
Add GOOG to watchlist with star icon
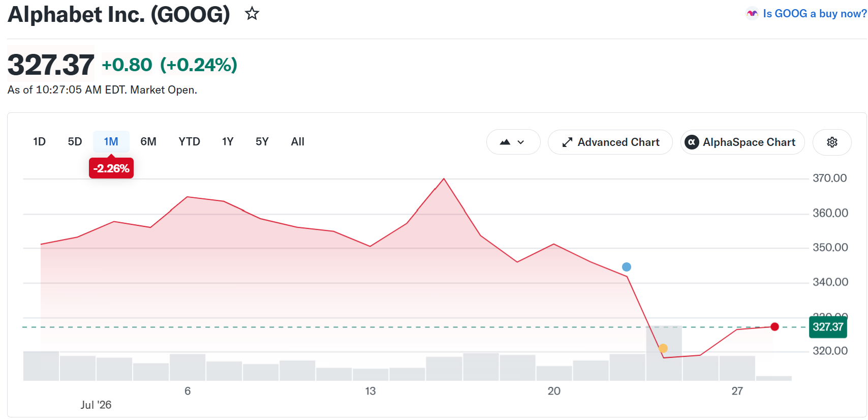[252, 14]
